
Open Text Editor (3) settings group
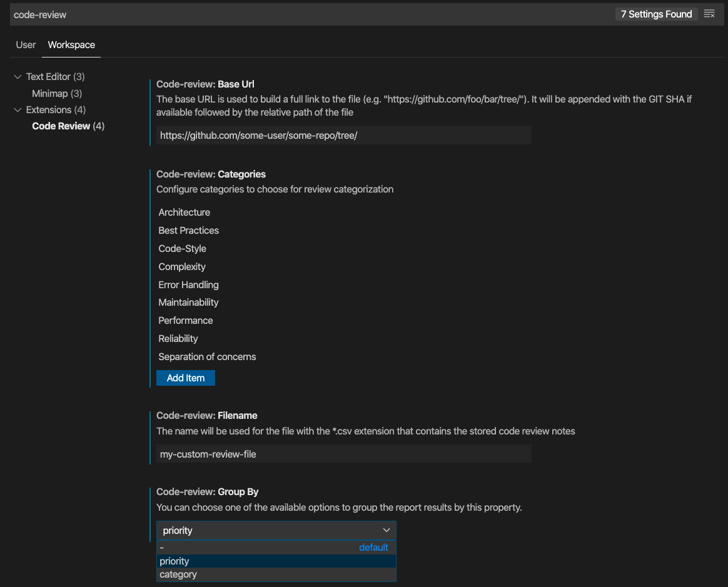click(x=55, y=76)
